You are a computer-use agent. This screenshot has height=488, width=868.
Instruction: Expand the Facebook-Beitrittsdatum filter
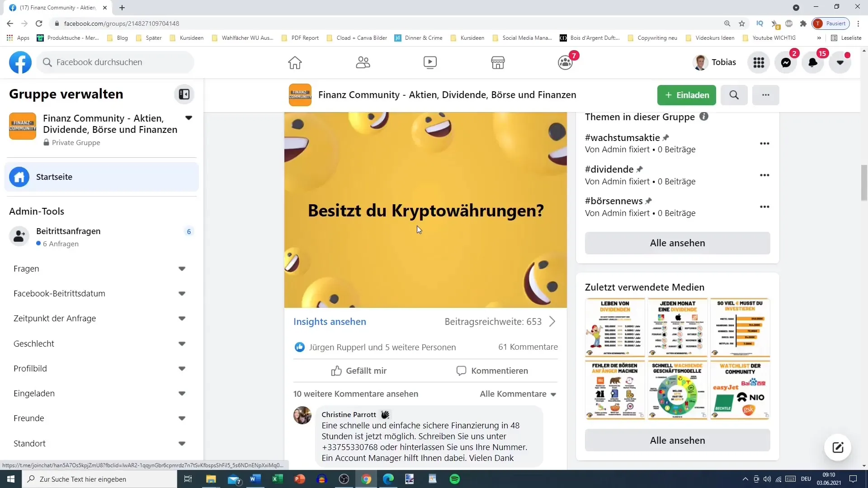click(x=182, y=294)
